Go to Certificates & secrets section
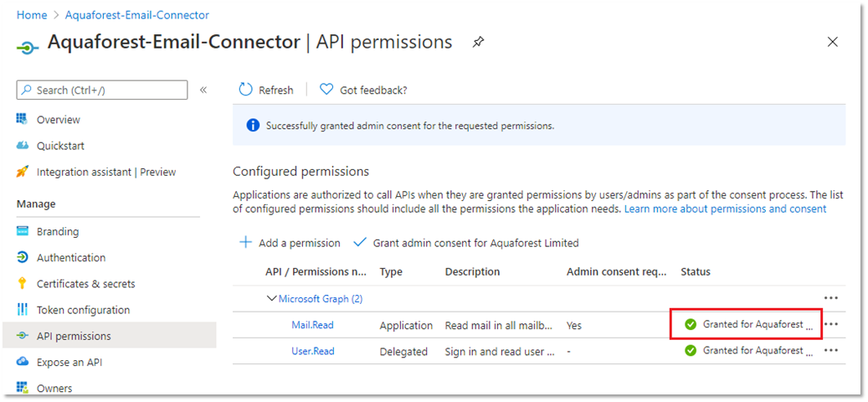Image resolution: width=868 pixels, height=402 pixels. [85, 284]
